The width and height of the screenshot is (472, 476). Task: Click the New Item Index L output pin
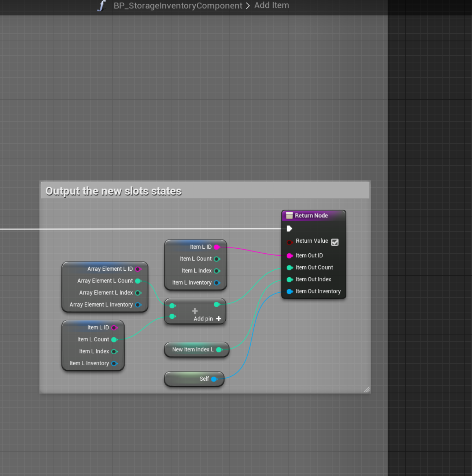tap(219, 350)
